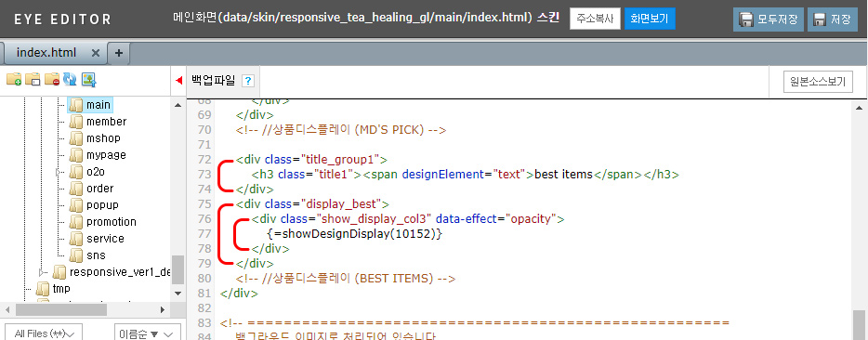Click the 화면보기 button

tap(650, 19)
